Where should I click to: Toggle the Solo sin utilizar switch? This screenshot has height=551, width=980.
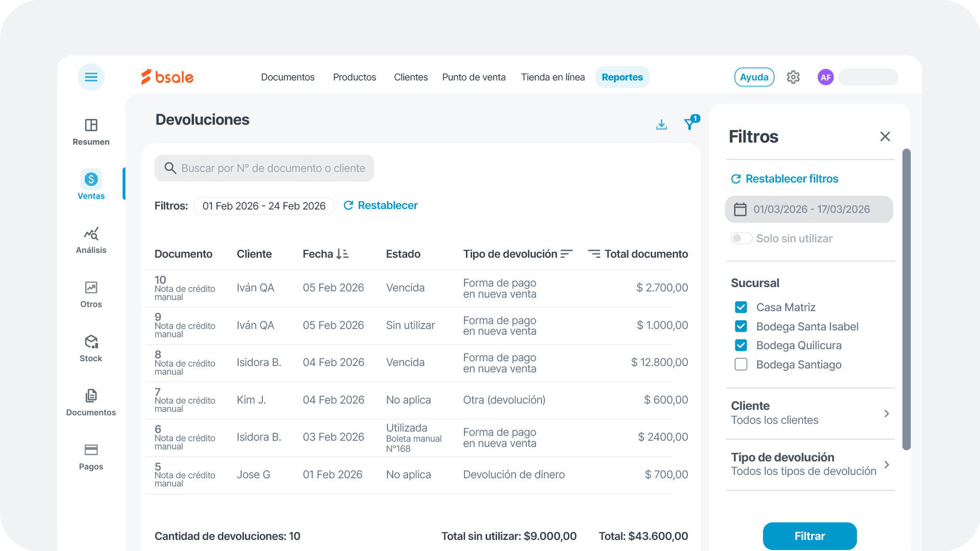click(741, 238)
